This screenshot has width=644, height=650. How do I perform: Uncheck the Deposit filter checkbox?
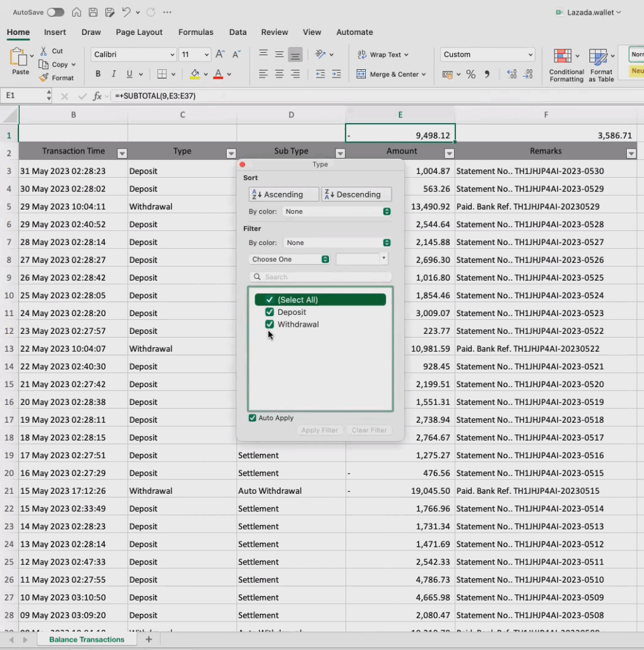click(269, 312)
